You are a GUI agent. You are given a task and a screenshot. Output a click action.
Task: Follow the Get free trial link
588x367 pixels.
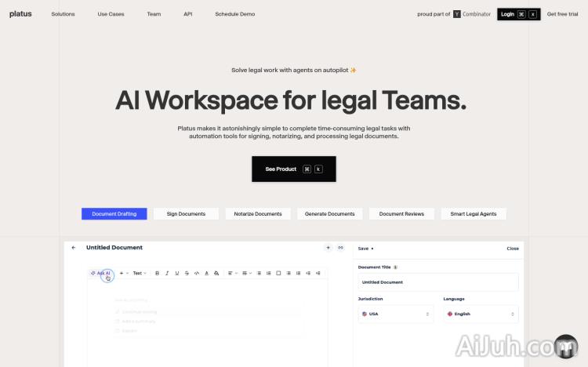pos(562,14)
